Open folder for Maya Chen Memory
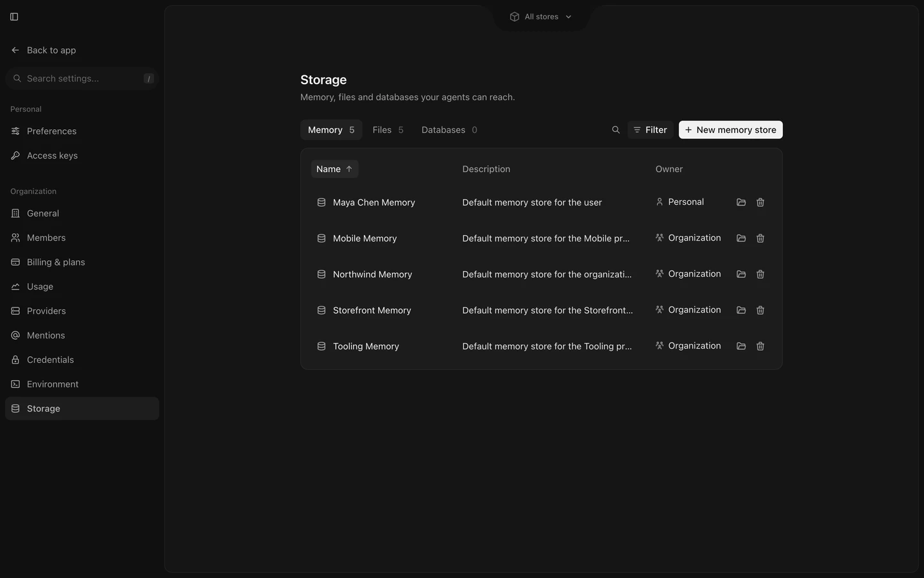The width and height of the screenshot is (924, 578). (x=741, y=202)
